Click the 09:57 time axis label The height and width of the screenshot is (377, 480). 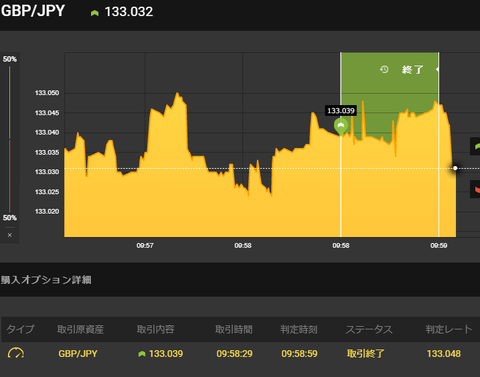click(145, 246)
